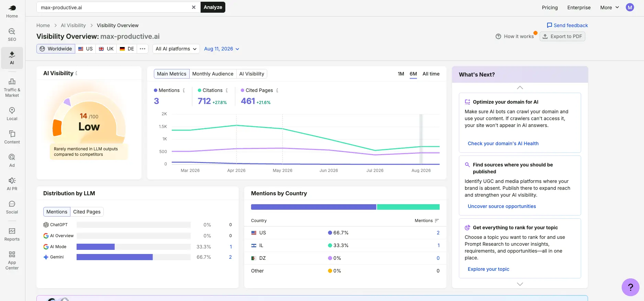Show info for Citations metric

227,90
